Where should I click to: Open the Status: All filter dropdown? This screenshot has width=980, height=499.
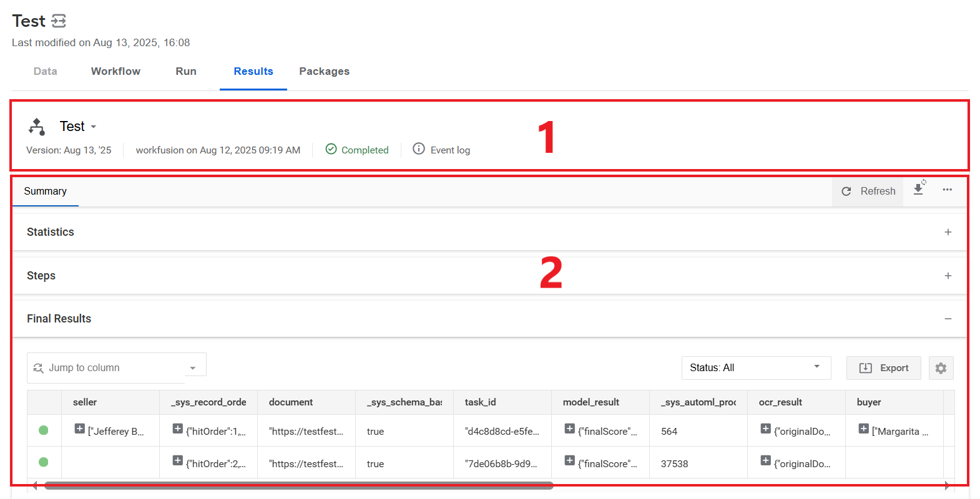pos(757,368)
